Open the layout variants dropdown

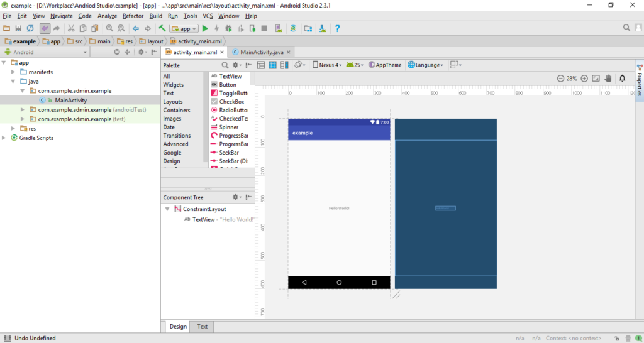456,65
